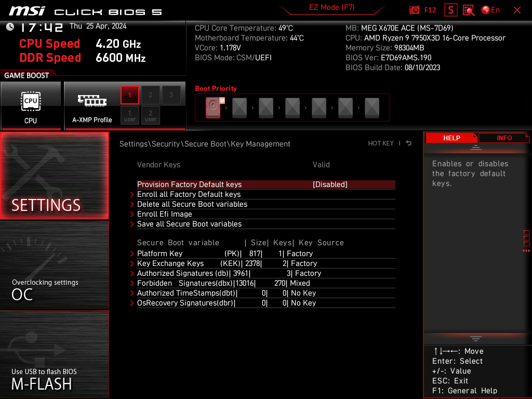This screenshot has width=532, height=399.
Task: Click the first boot priority hard disk icon
Action: coord(213,108)
